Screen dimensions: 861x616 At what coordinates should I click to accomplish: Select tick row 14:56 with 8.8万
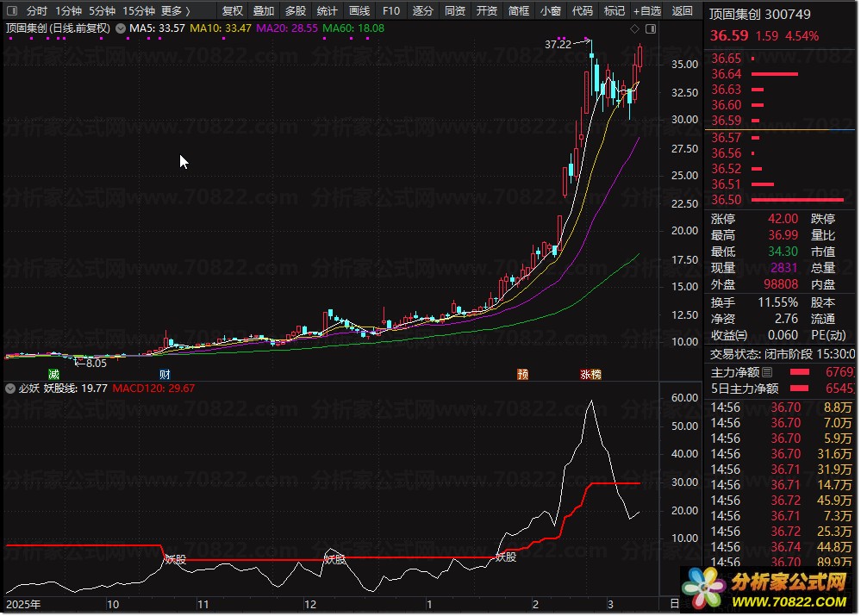click(782, 408)
